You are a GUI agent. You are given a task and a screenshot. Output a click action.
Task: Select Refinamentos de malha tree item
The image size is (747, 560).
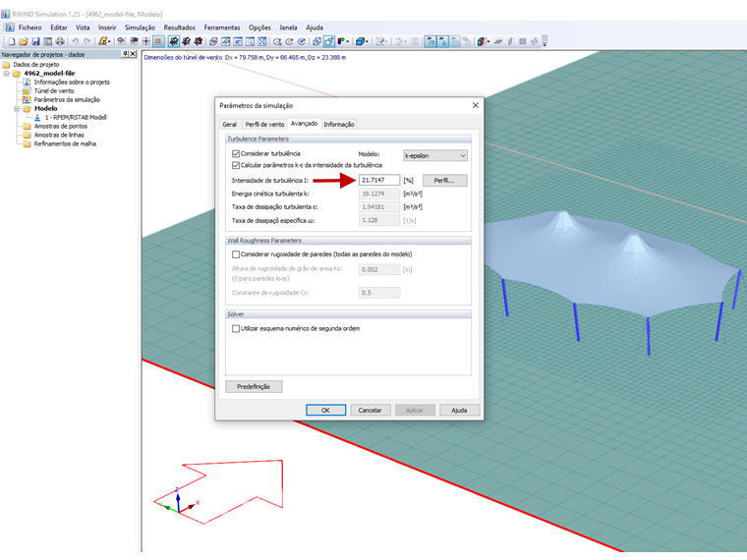pos(65,143)
